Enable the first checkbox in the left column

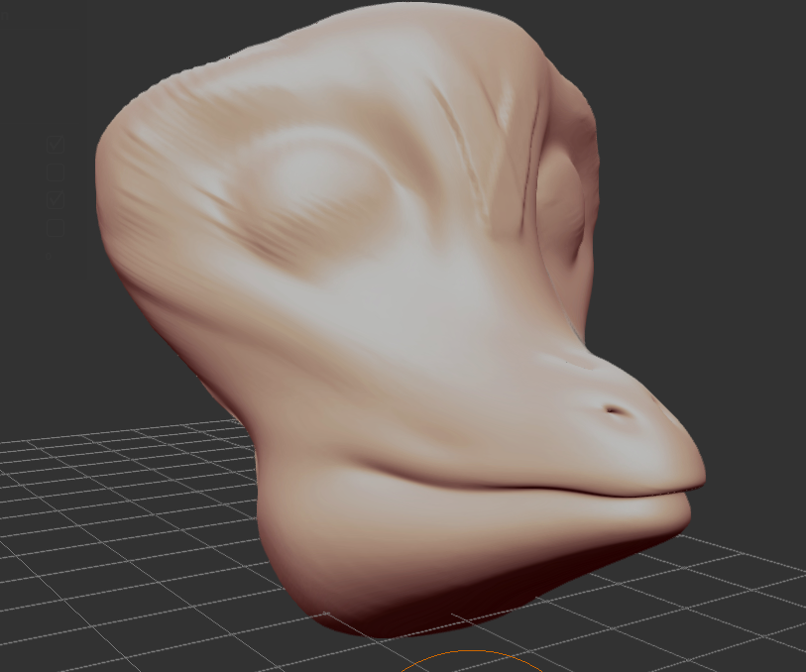coord(56,144)
